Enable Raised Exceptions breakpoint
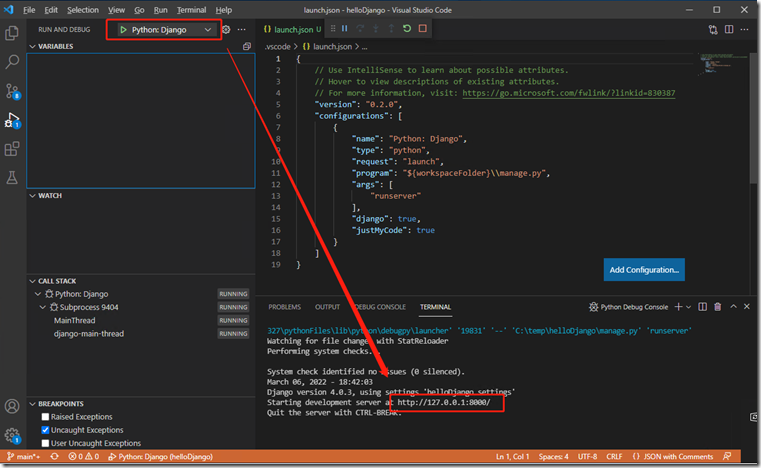The width and height of the screenshot is (761, 468). click(45, 417)
